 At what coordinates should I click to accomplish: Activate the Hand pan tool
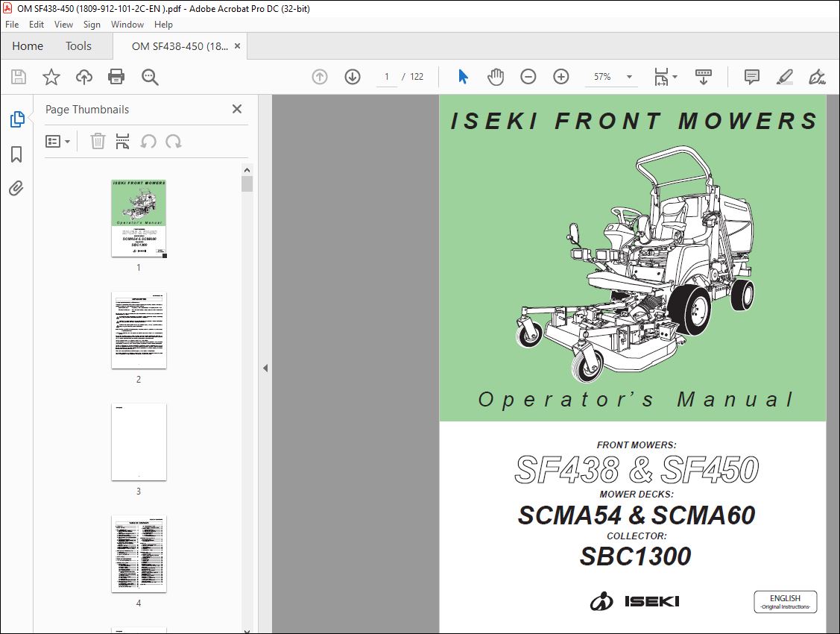pos(496,77)
